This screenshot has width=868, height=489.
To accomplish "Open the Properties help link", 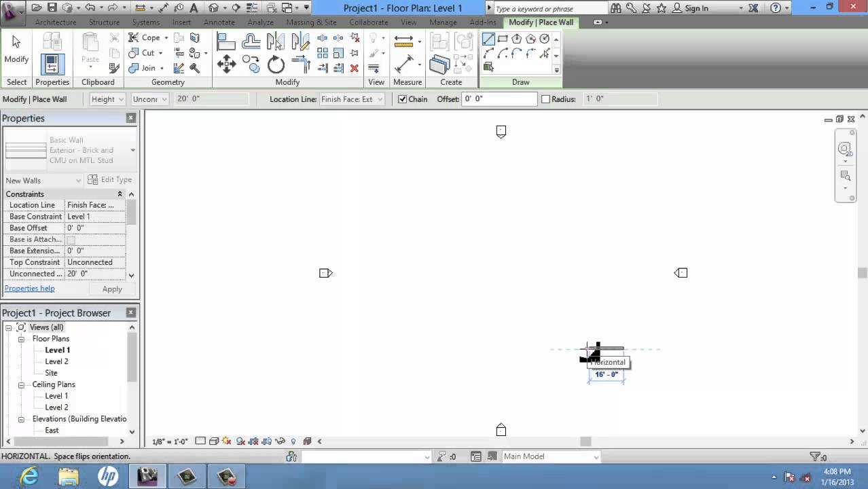I will [29, 288].
